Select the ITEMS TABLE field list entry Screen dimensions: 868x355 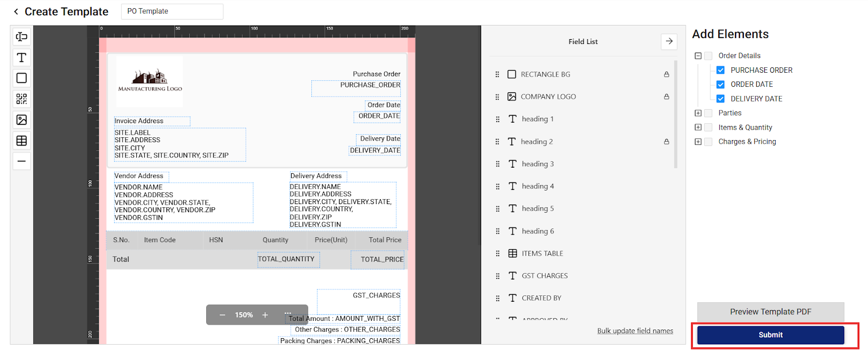[x=542, y=253]
